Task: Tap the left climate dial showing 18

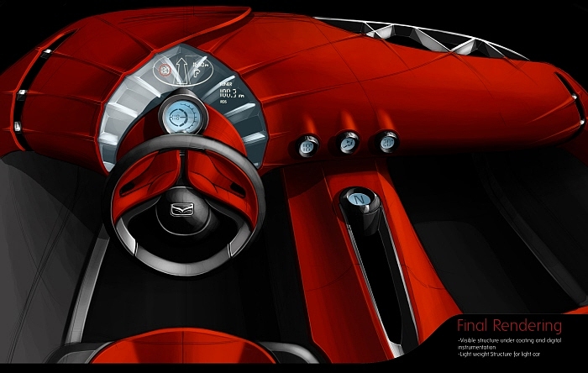Action: (x=308, y=146)
